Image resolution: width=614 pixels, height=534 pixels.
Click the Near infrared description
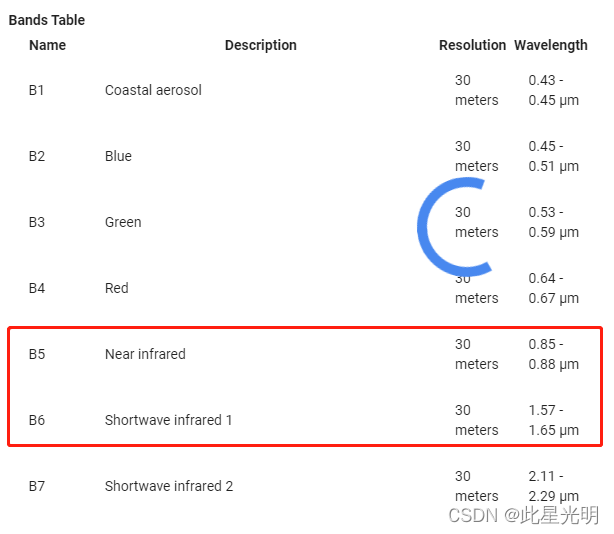(145, 354)
